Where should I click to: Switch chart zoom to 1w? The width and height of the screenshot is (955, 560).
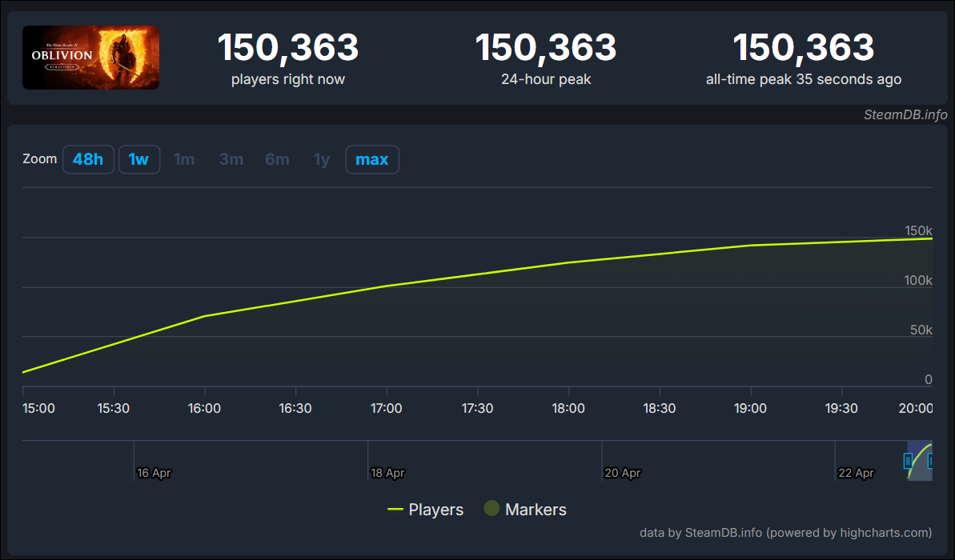tap(139, 159)
